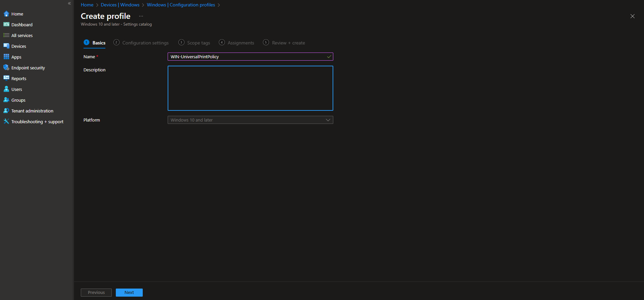The height and width of the screenshot is (300, 644).
Task: Click the Endpoint security shield icon
Action: (x=6, y=68)
